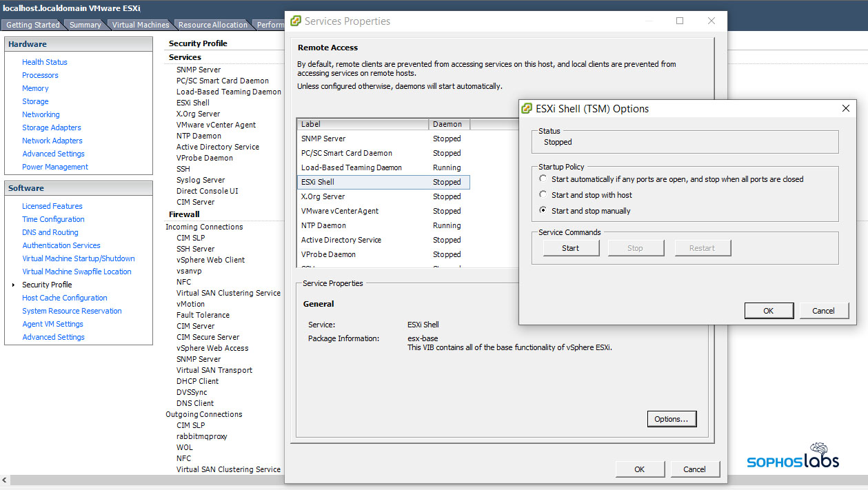Open DNS and Routing link
Image resolution: width=868 pixels, height=490 pixels.
coord(50,232)
